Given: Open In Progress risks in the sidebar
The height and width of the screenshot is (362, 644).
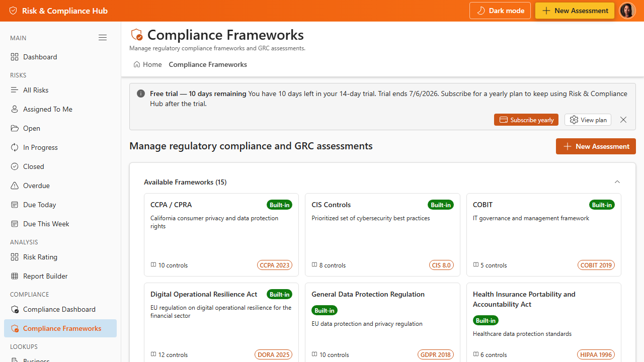Looking at the screenshot, I should pos(60,147).
